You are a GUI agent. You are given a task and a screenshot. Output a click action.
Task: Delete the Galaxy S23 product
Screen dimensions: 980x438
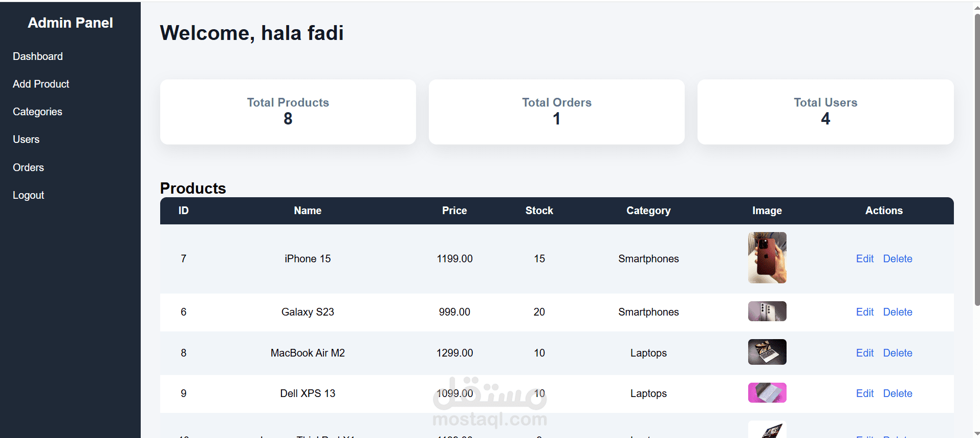(x=898, y=312)
